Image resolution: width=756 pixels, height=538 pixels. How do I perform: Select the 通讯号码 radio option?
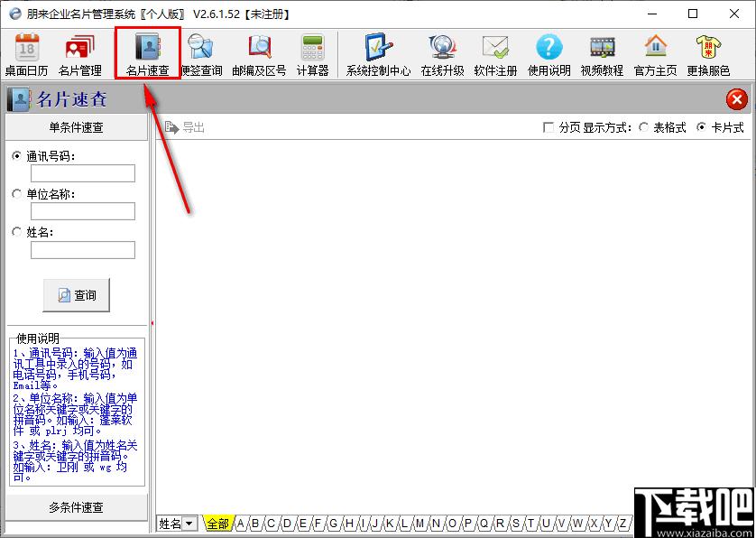click(x=17, y=156)
